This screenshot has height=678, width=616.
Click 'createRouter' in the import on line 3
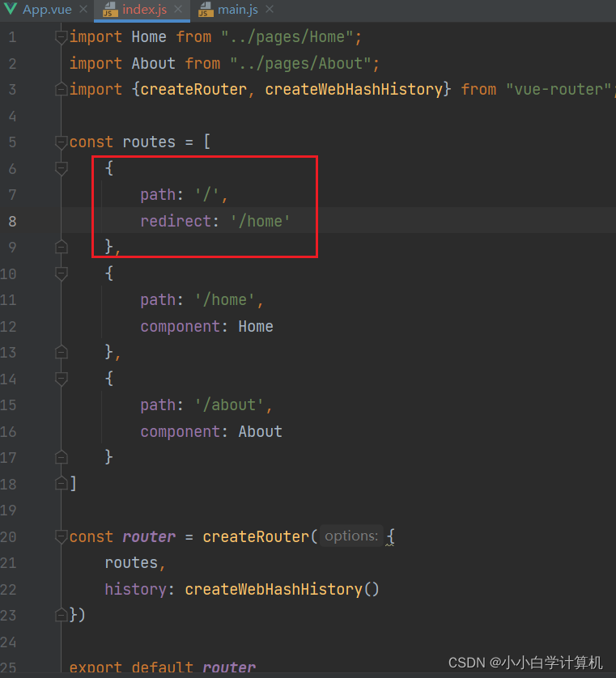[x=193, y=90]
